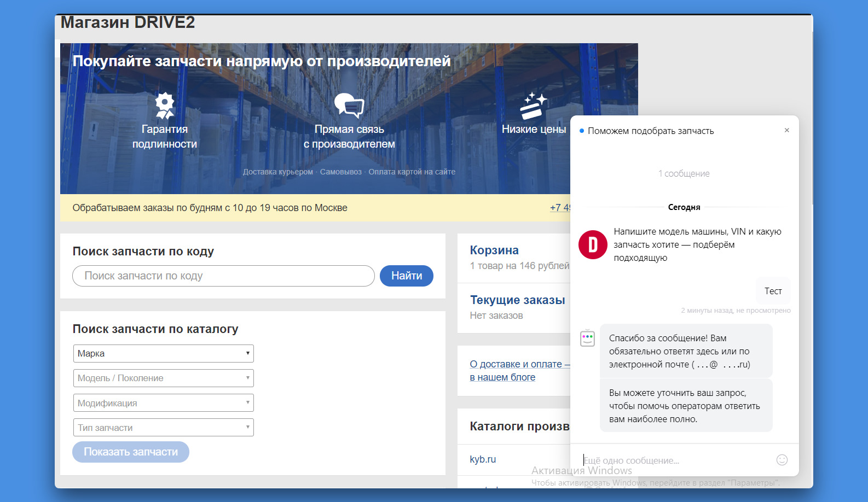Screen dimensions: 868x502
Task: Click the chat bot avatar icon
Action: (587, 338)
